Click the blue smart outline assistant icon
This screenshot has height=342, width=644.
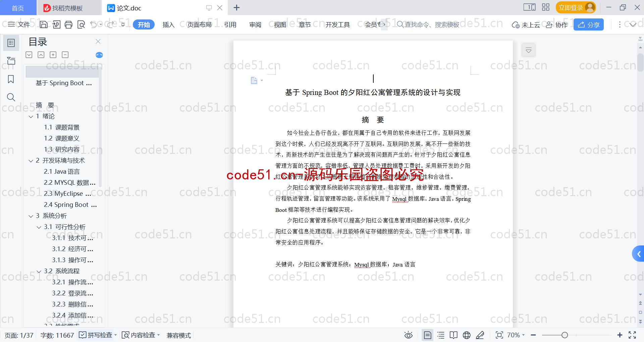[x=99, y=55]
